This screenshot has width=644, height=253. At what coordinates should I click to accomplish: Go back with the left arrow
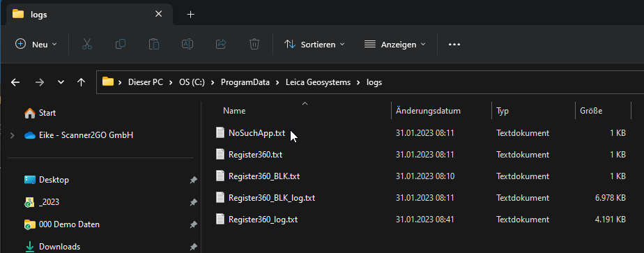(x=15, y=82)
